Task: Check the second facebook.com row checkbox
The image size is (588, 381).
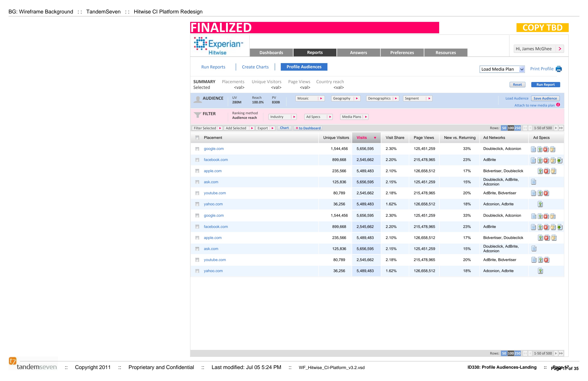Action: (x=197, y=227)
